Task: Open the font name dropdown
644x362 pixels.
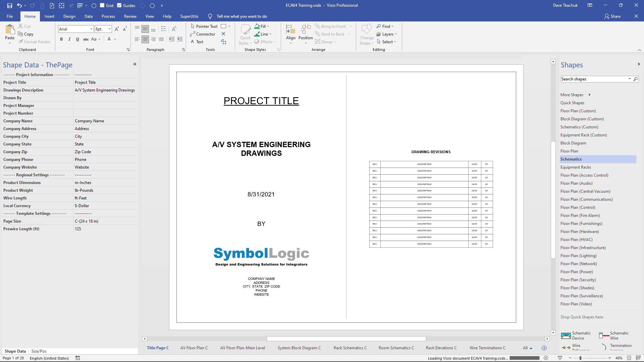Action: (91, 29)
